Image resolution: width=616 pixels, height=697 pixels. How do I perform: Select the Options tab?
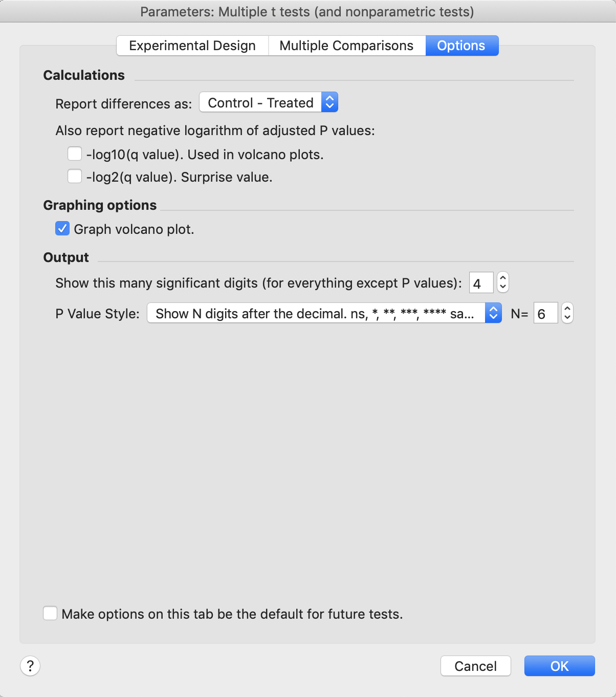point(461,46)
